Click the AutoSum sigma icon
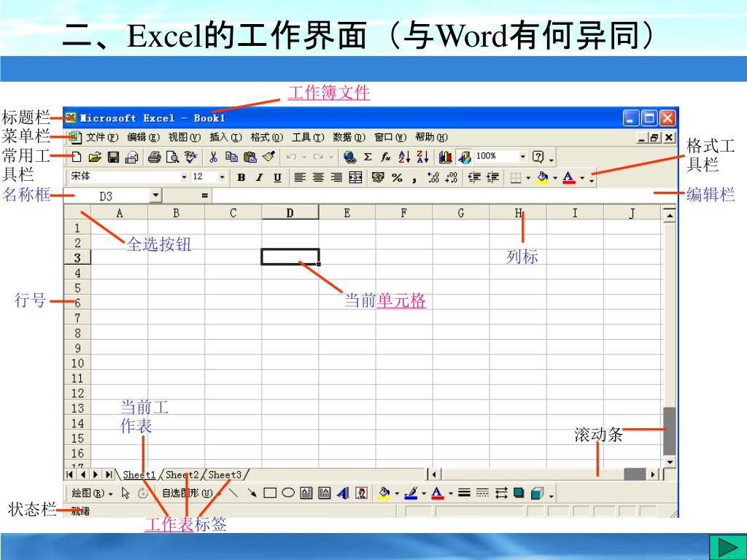This screenshot has width=747, height=560. [368, 157]
